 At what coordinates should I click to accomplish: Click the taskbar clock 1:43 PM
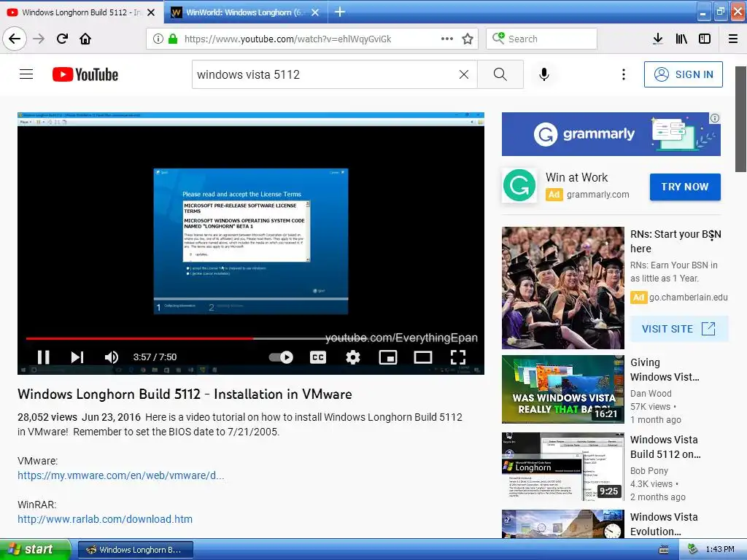[719, 550]
